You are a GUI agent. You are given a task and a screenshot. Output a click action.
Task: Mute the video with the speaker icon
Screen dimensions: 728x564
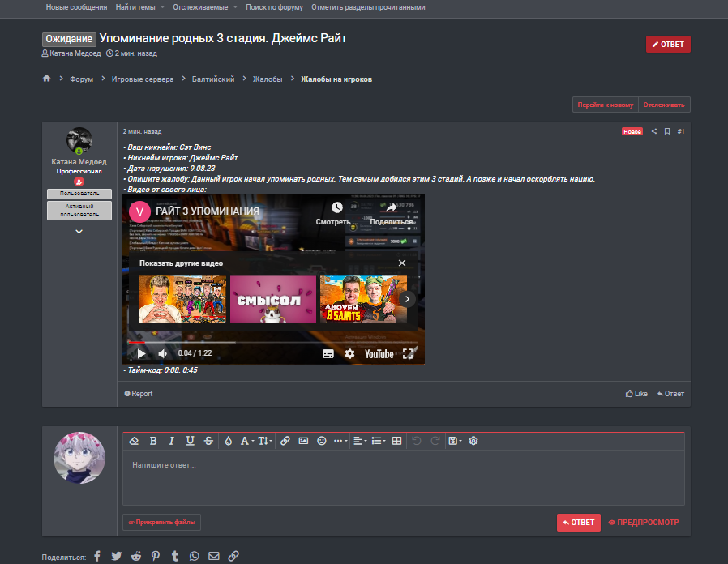(162, 353)
